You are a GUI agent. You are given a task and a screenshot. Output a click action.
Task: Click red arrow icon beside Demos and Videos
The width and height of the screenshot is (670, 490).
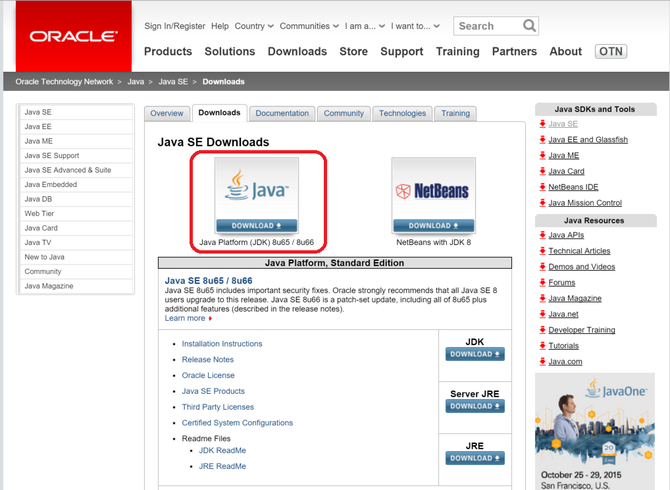point(542,266)
